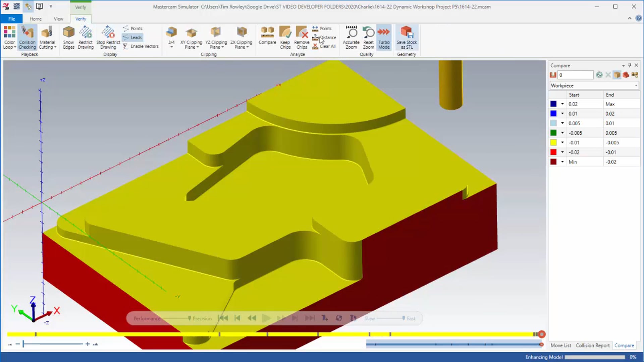Select the Verify ribbon tab
644x362 pixels.
pos(80,19)
